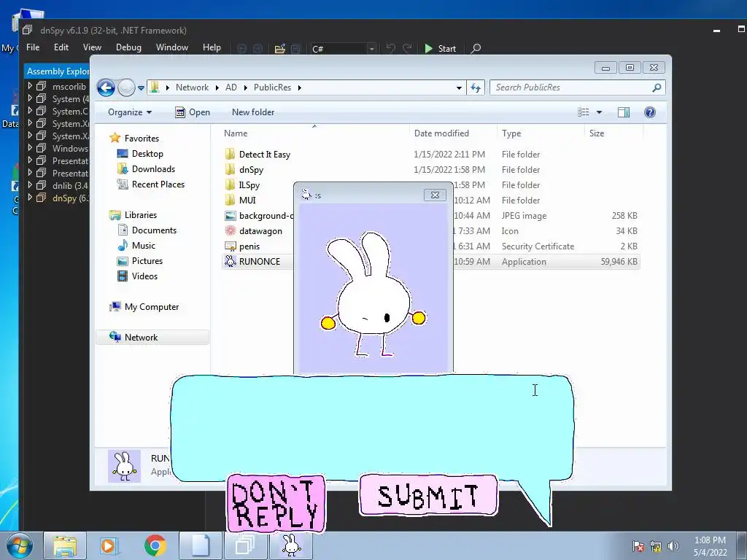Toggle the preview pane icon
Screen dimensions: 747x560
[624, 112]
